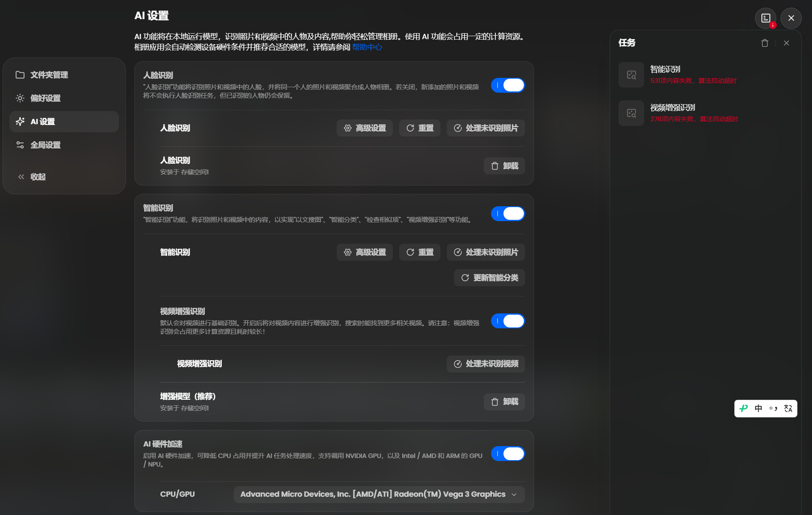Switch input language via 中 icon
This screenshot has height=515, width=812.
click(x=758, y=409)
